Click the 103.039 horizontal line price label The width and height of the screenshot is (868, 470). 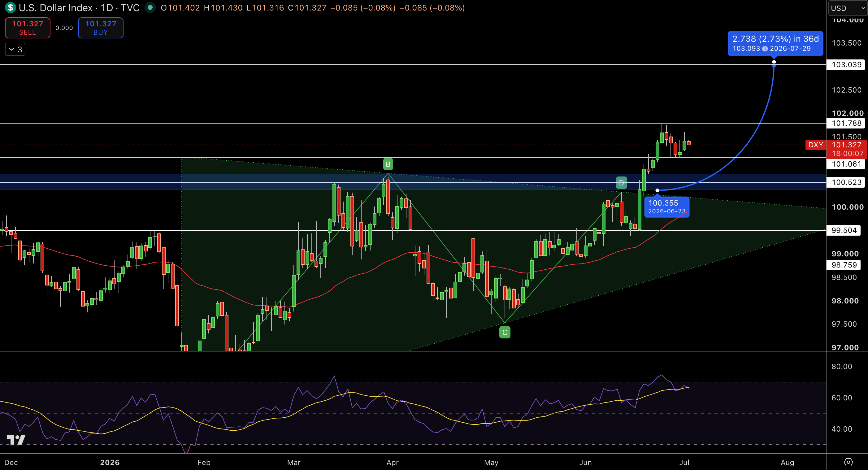click(846, 64)
